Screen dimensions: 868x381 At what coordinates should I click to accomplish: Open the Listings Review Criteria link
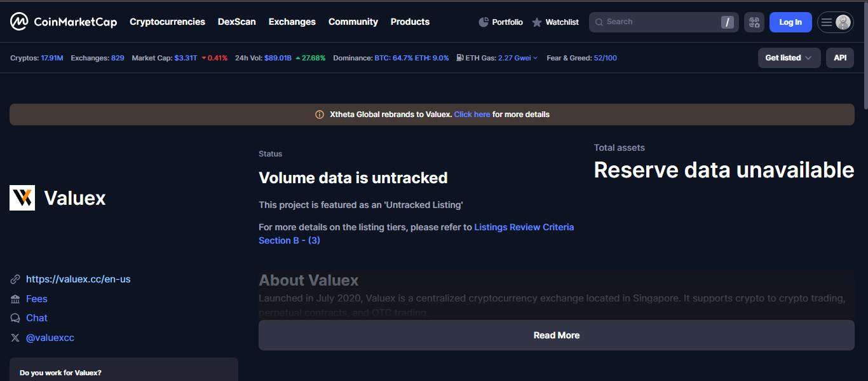coord(524,226)
